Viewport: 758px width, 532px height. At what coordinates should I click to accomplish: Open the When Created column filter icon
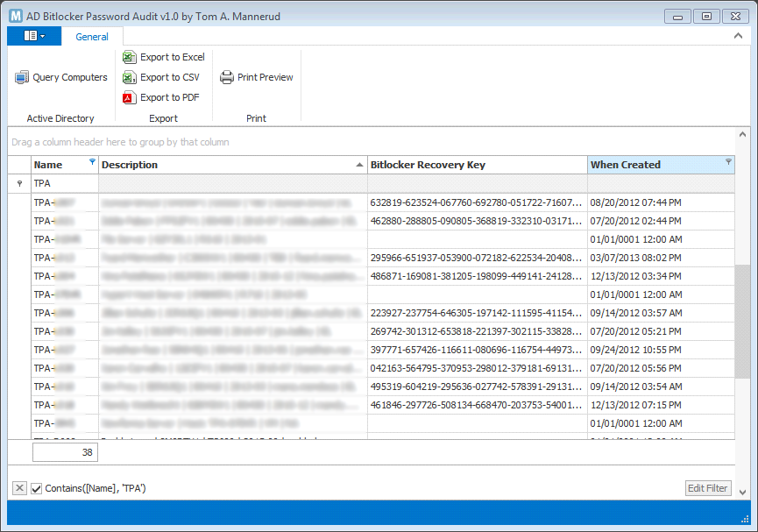pyautogui.click(x=728, y=161)
